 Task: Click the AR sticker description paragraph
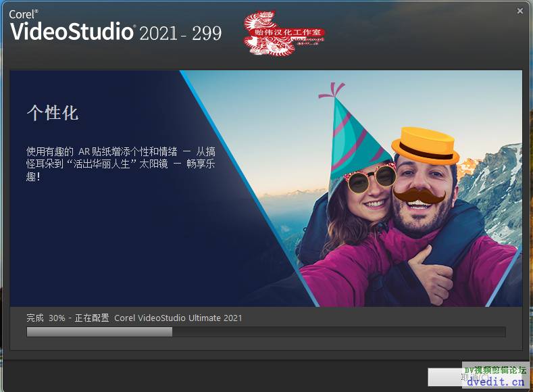click(x=120, y=164)
